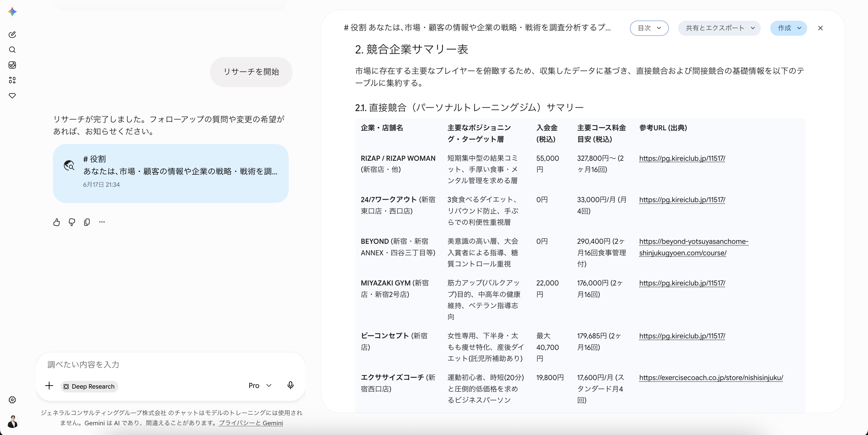Click the plus add-files icon
Viewport: 868px width, 435px height.
pos(49,386)
